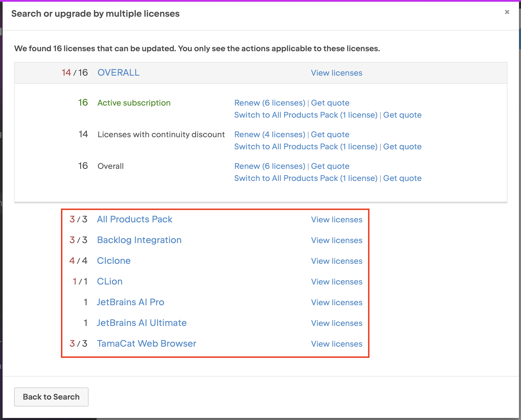This screenshot has height=420, width=521.
Task: Close the multiple licenses dialog
Action: click(507, 12)
